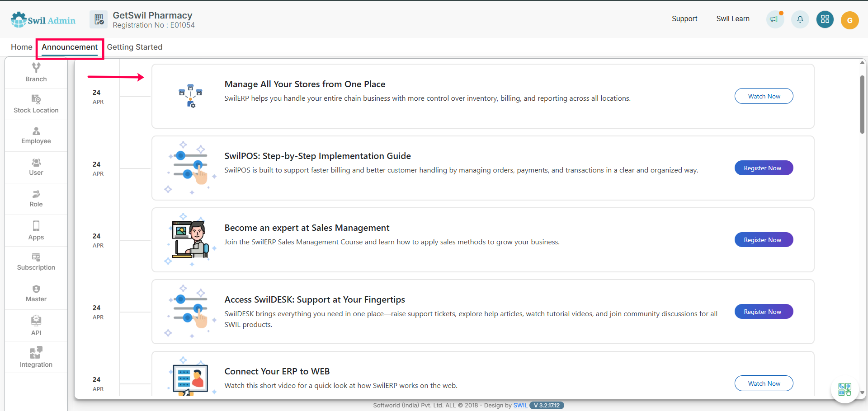
Task: Open the notification bell icon
Action: point(800,19)
